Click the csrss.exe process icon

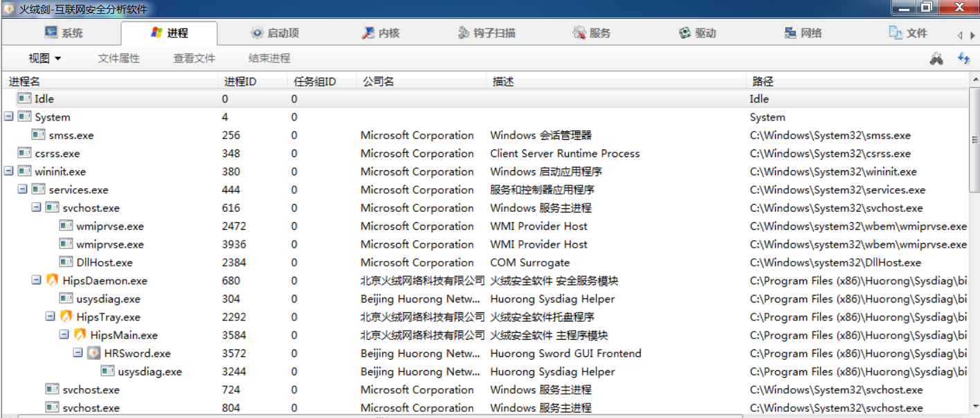[x=24, y=154]
